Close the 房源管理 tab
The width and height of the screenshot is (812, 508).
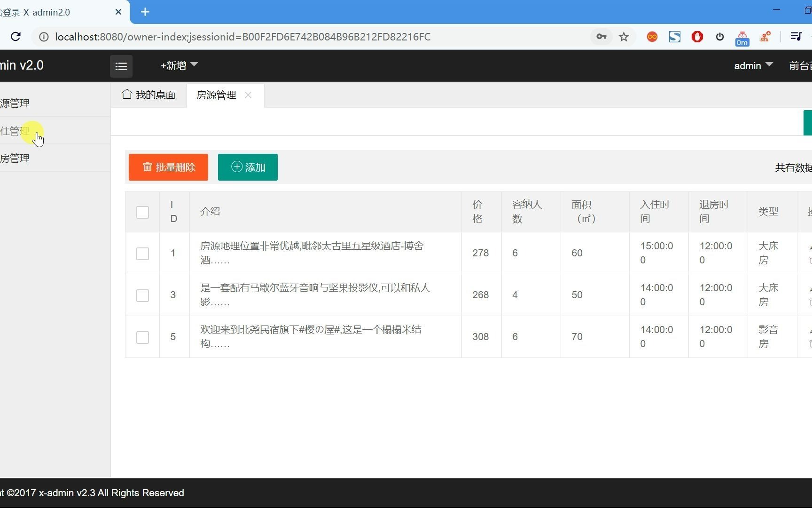point(248,95)
